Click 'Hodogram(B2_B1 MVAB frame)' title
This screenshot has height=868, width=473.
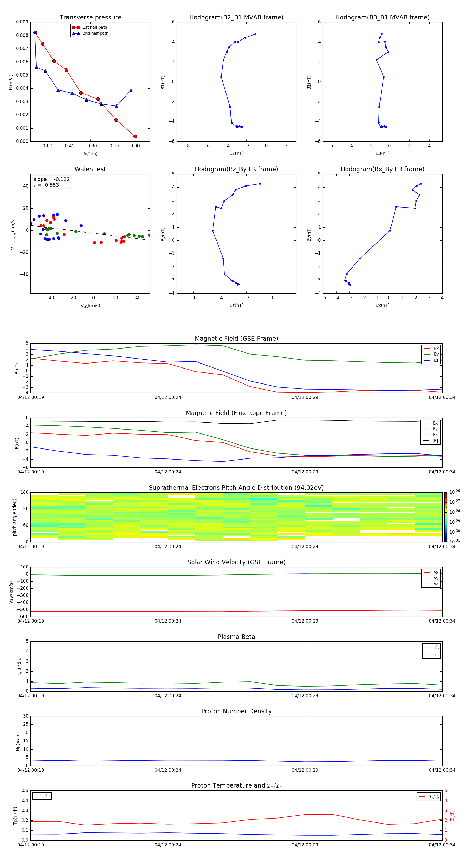[x=236, y=18]
